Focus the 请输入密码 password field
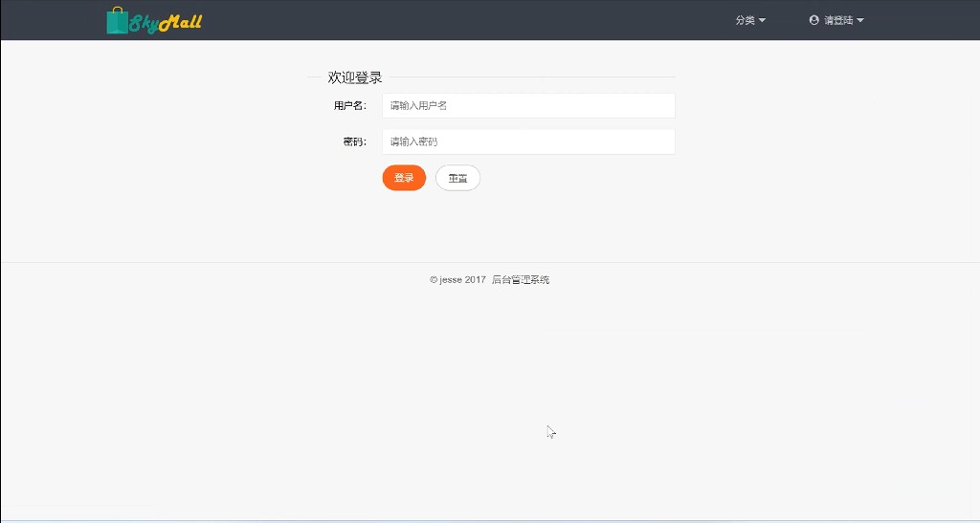Viewport: 980px width, 523px height. click(528, 142)
